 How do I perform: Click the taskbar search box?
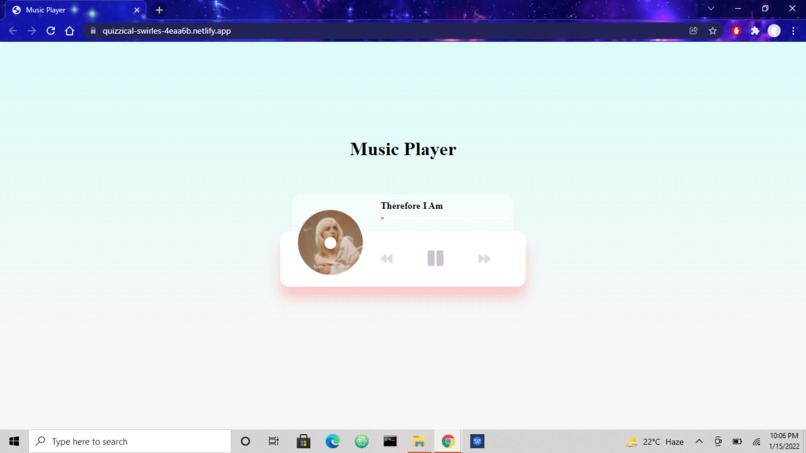point(130,441)
